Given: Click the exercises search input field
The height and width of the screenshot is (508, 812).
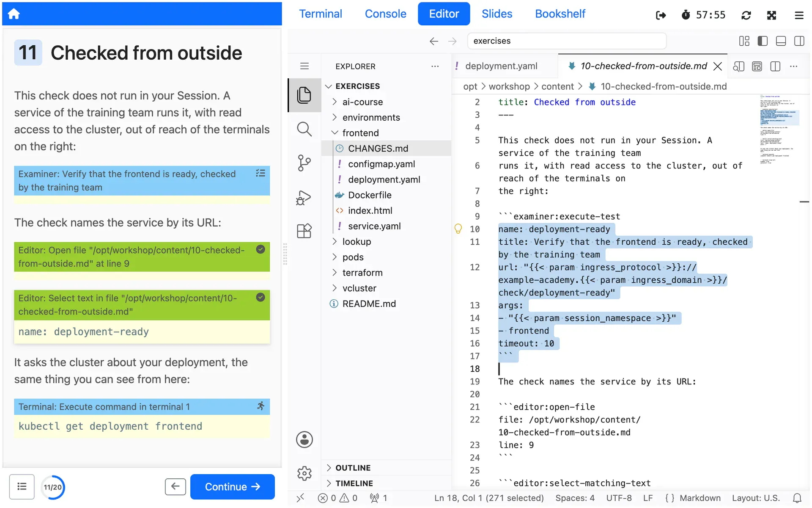Looking at the screenshot, I should click(566, 41).
